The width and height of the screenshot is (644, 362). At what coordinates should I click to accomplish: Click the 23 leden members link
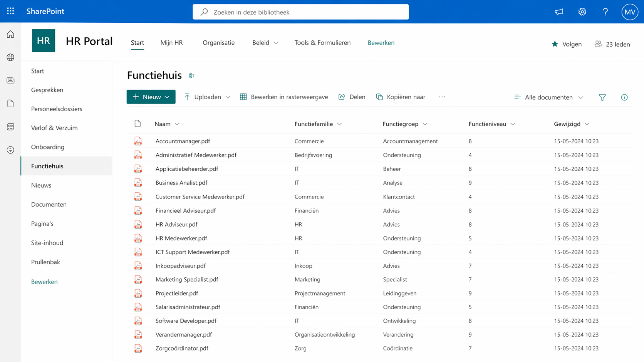[x=612, y=44]
